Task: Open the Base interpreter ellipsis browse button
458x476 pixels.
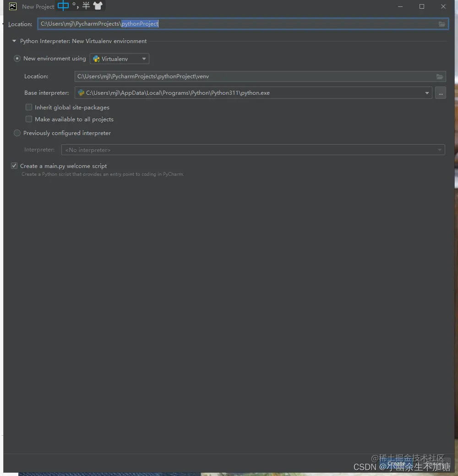Action: (441, 93)
